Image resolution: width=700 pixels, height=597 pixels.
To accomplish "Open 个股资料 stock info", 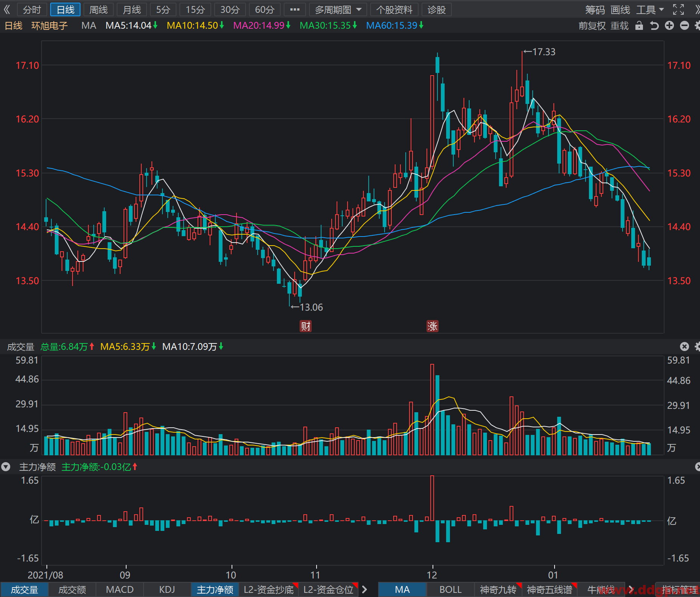I will coord(394,9).
